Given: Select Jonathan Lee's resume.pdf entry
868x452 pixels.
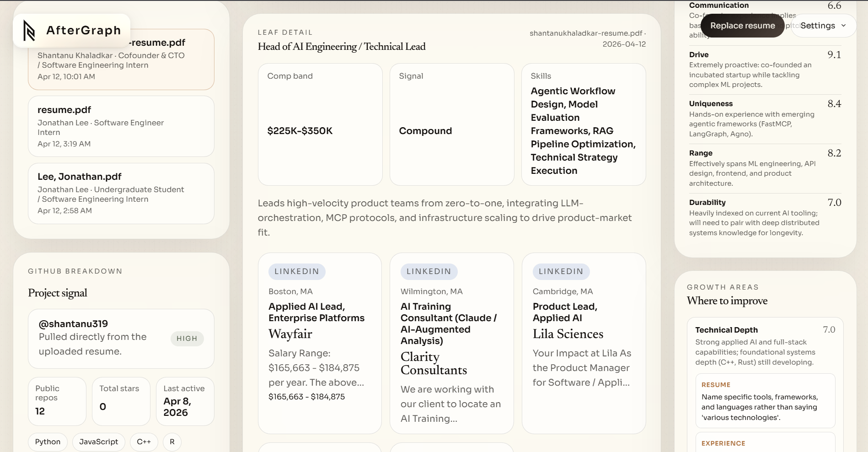Looking at the screenshot, I should 121,126.
